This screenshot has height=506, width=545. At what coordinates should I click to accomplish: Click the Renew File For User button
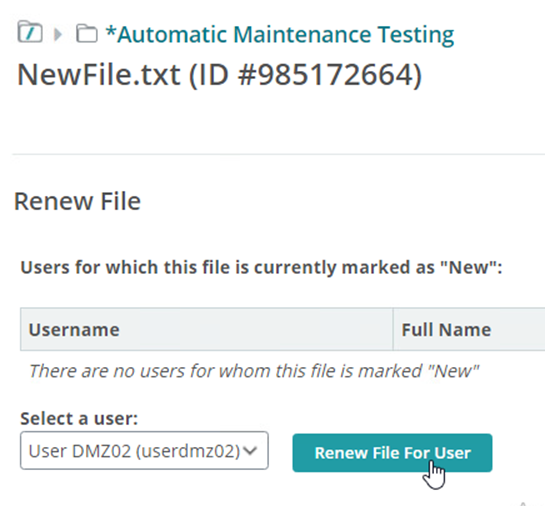pyautogui.click(x=392, y=453)
